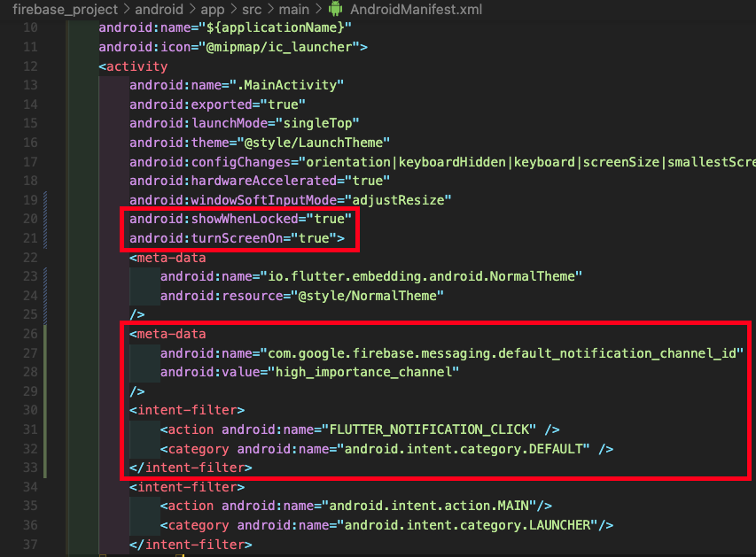Viewport: 756px width, 557px height.
Task: Click android:theme LaunchTheme attribute
Action: (260, 143)
